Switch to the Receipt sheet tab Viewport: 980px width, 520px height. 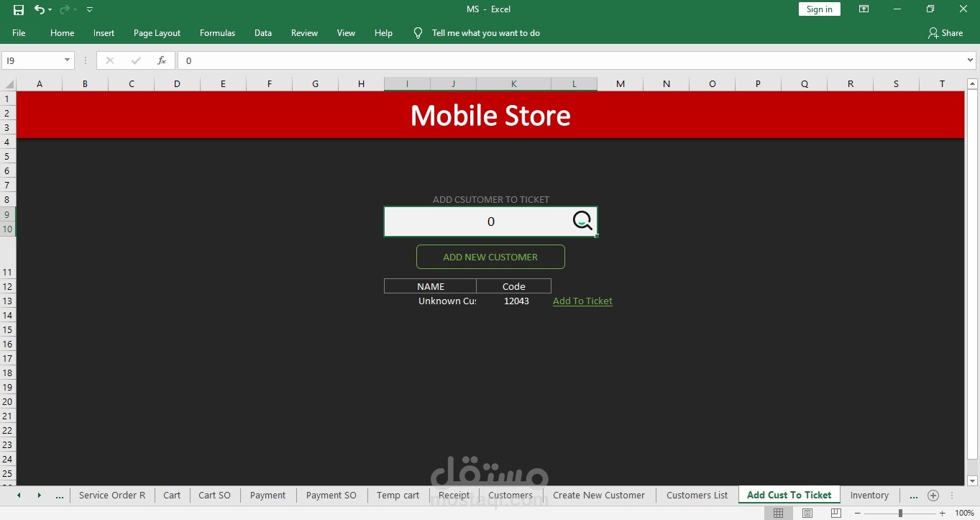(x=454, y=496)
